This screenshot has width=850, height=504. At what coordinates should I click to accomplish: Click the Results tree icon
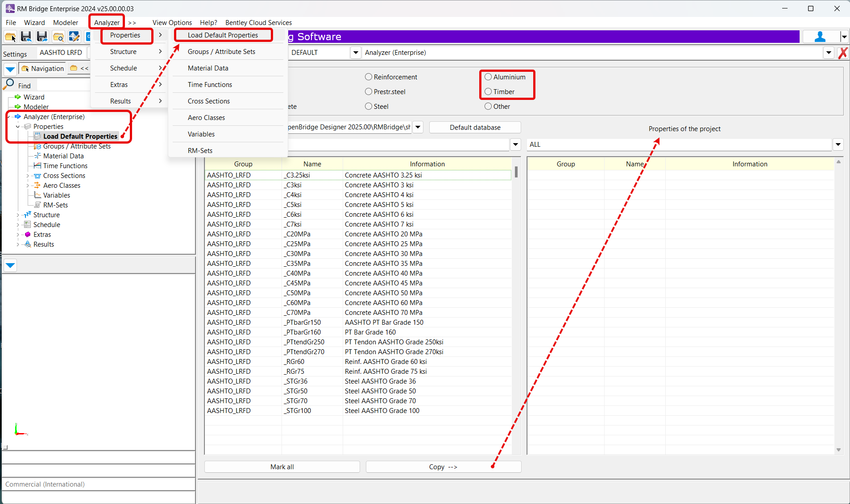coord(28,244)
